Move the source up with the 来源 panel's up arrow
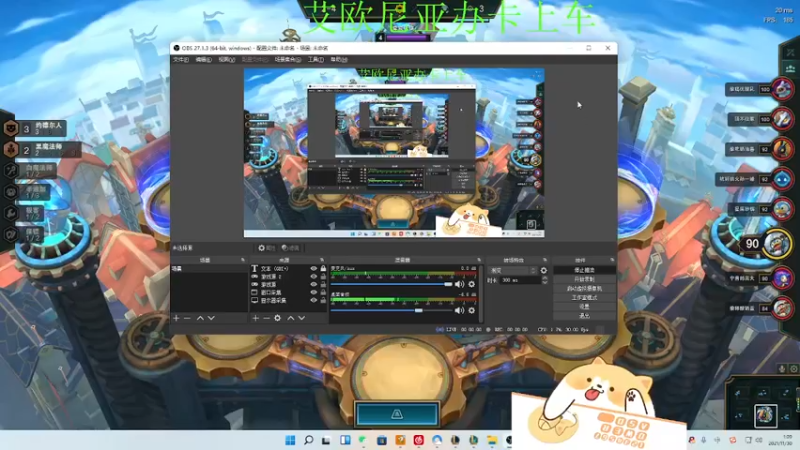This screenshot has width=800, height=450. (x=290, y=318)
